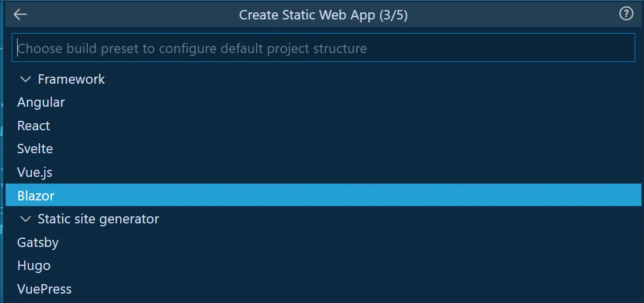Screen dimensions: 644x303
Task: Open help via the question mark icon
Action: click(626, 14)
